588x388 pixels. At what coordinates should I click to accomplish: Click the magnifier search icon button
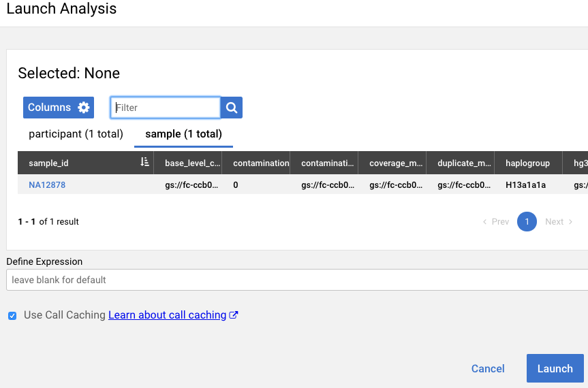coord(232,108)
